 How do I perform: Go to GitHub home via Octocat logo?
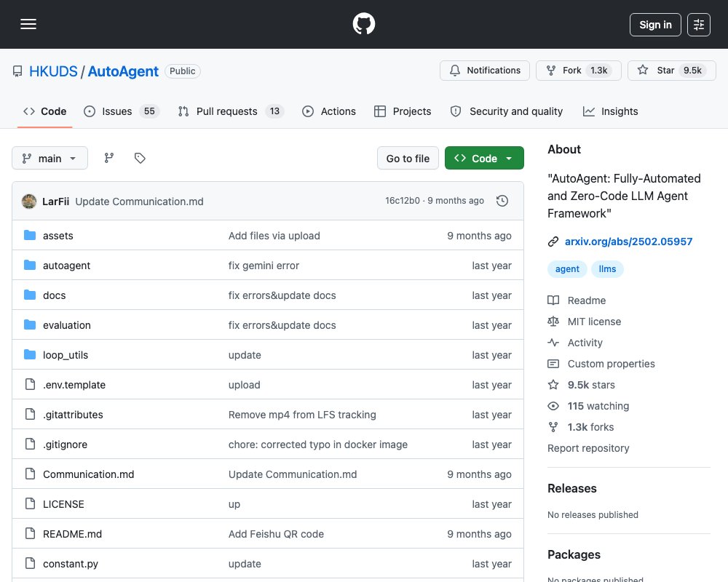click(363, 24)
